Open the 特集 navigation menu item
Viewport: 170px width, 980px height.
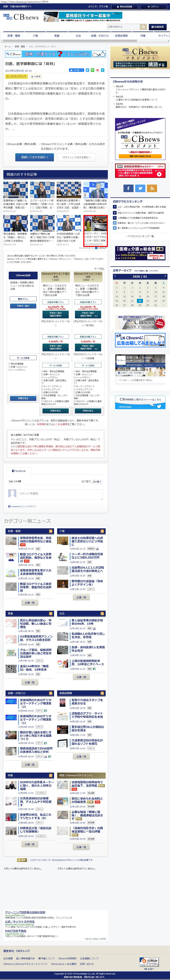pos(143,36)
